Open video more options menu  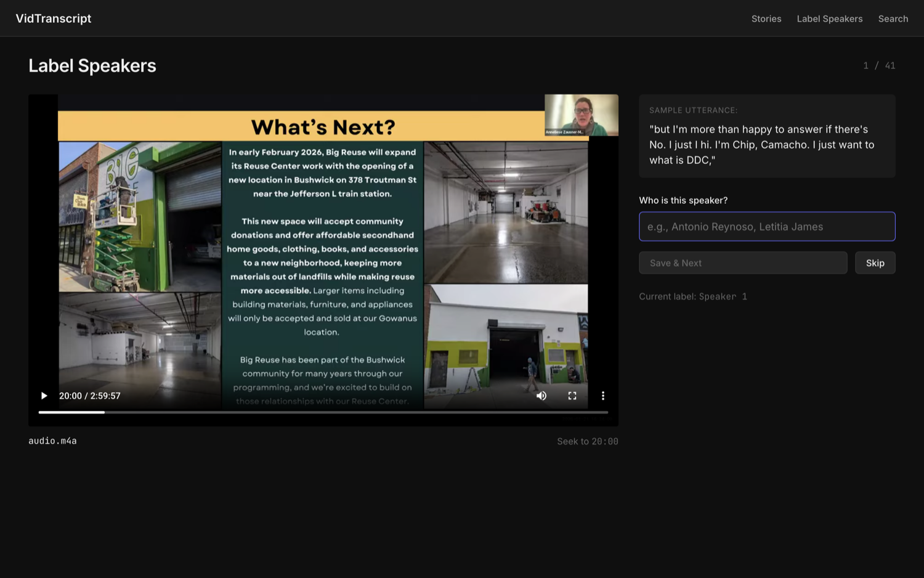603,396
